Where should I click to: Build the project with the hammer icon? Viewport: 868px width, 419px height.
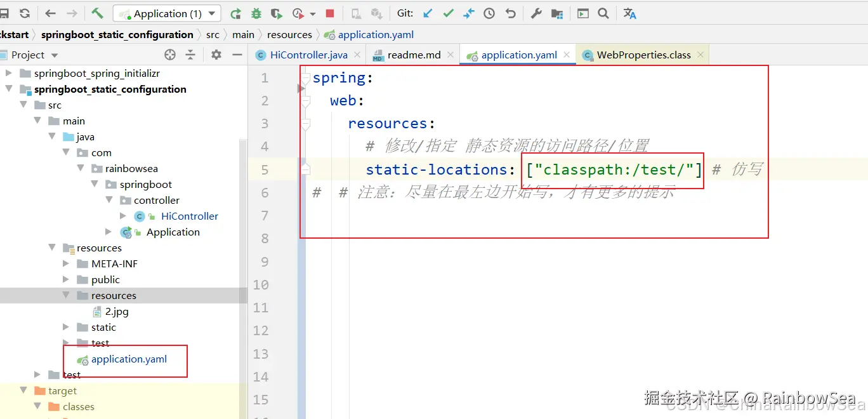click(97, 13)
